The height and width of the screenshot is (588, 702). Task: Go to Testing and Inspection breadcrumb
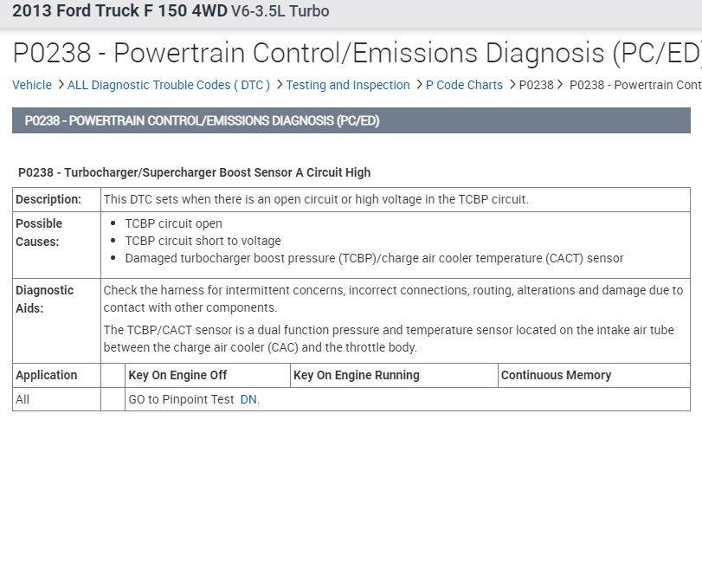348,85
